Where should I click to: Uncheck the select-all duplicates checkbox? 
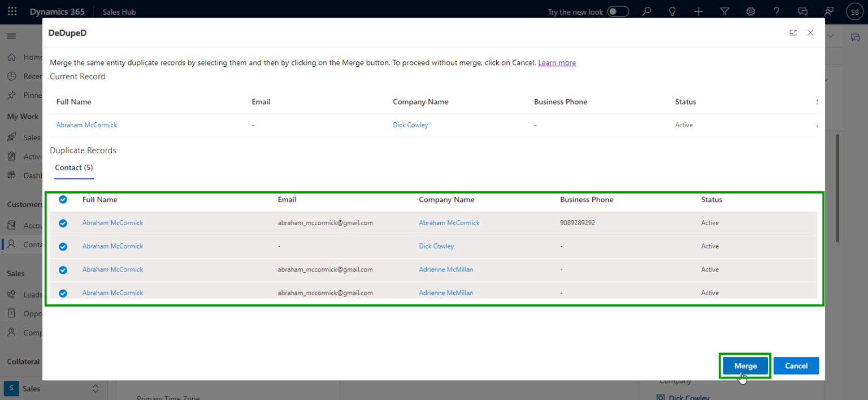63,199
